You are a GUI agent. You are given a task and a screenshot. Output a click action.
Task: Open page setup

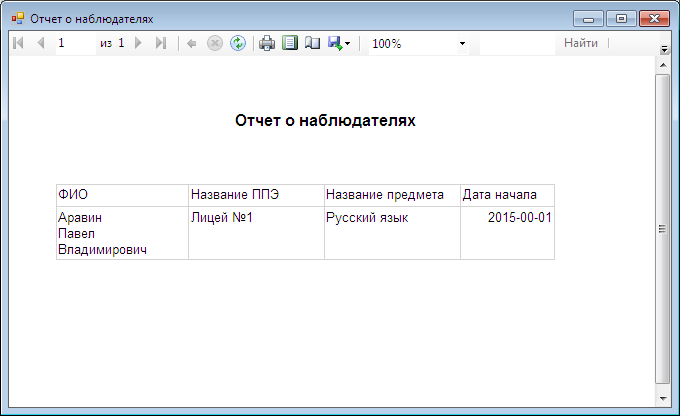pyautogui.click(x=312, y=43)
